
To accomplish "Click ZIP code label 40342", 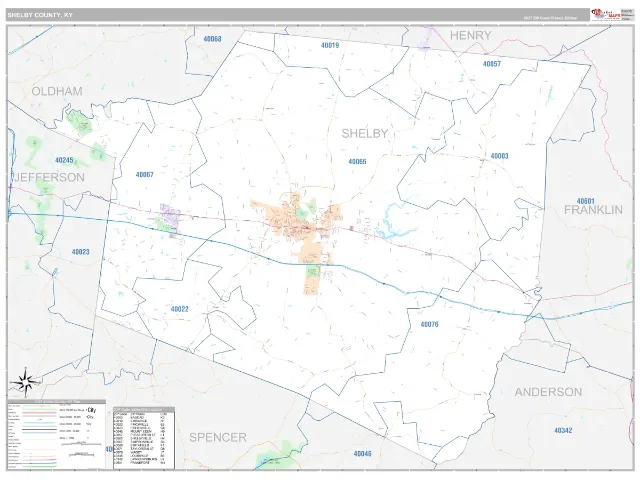I will (x=563, y=431).
